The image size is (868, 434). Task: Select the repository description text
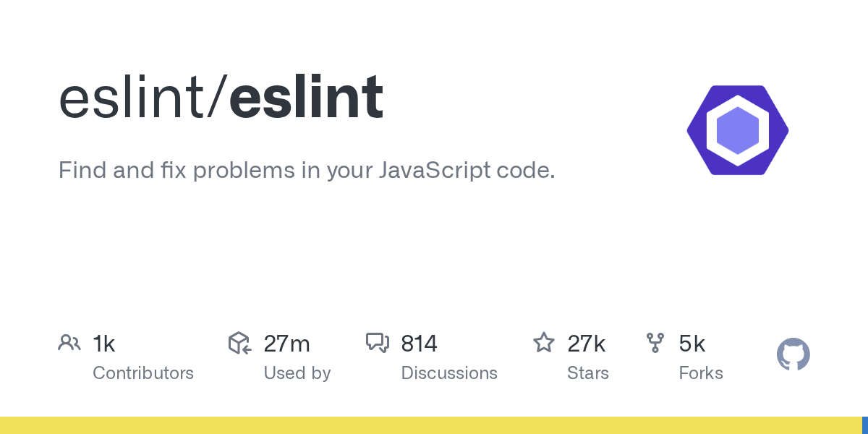click(x=307, y=171)
